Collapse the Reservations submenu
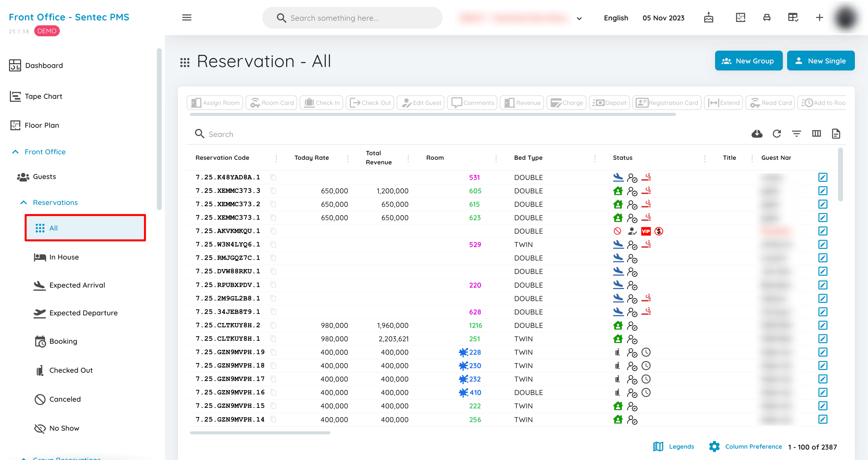The image size is (868, 460). coord(24,202)
